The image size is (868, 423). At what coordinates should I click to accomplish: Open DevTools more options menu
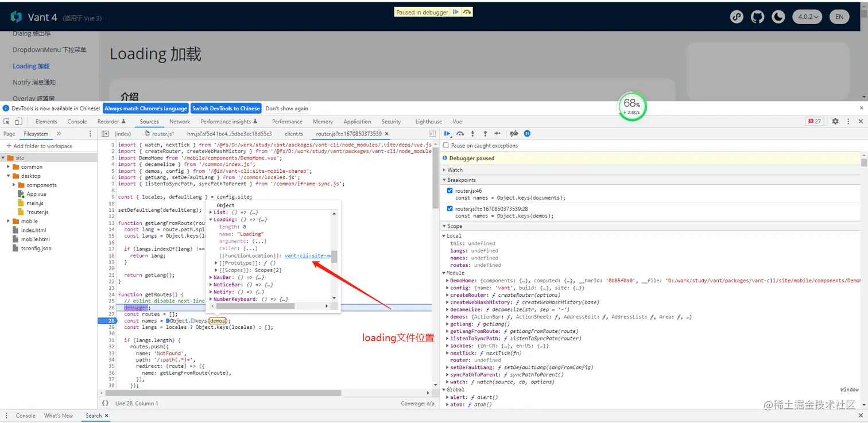[848, 121]
